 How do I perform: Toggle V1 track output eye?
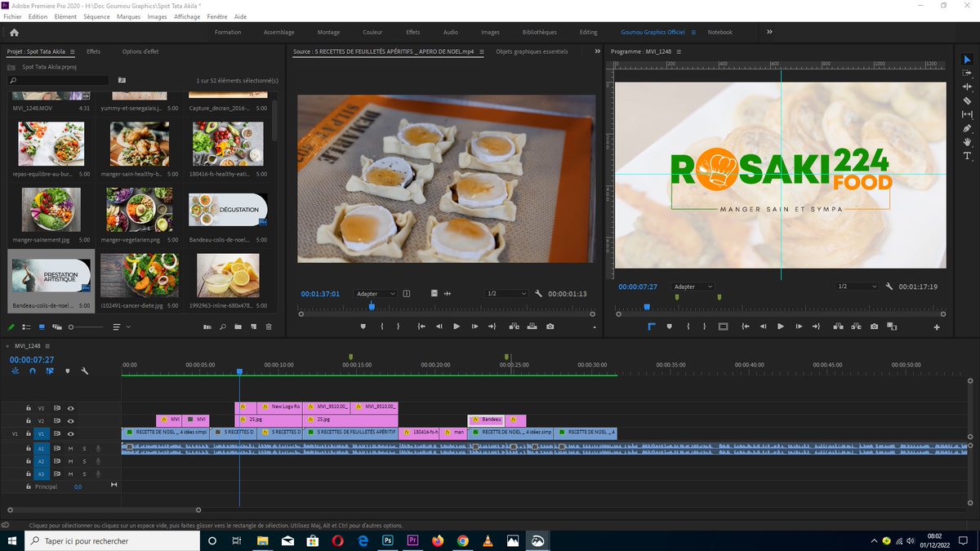point(71,433)
